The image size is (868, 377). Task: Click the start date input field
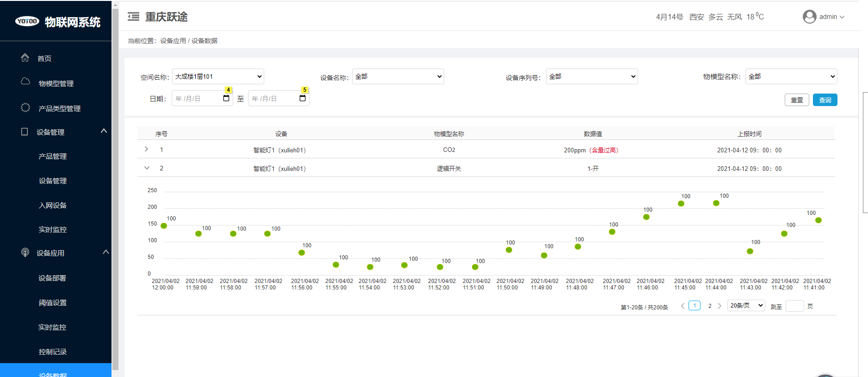tap(202, 98)
